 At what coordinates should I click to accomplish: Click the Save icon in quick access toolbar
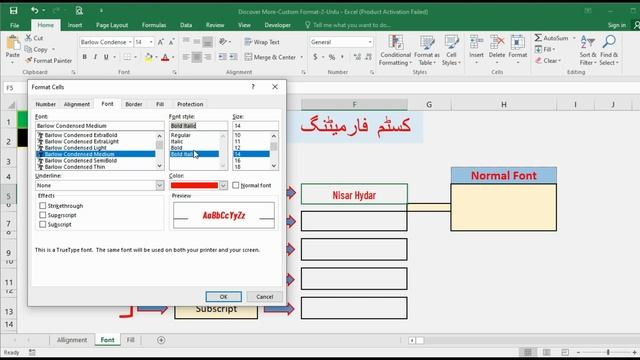coord(13,11)
